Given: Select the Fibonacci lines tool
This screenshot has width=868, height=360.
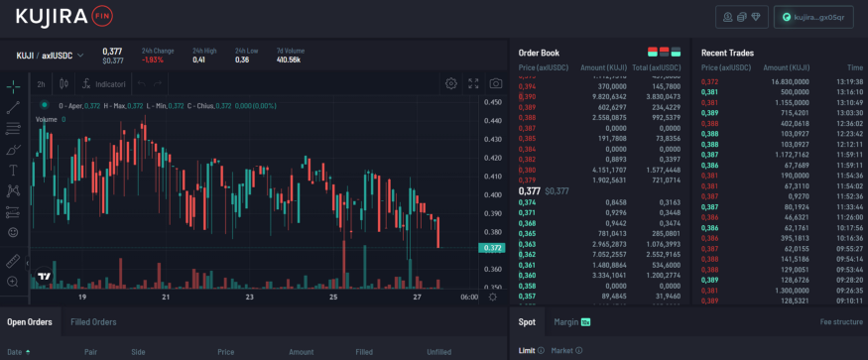Looking at the screenshot, I should tap(13, 129).
